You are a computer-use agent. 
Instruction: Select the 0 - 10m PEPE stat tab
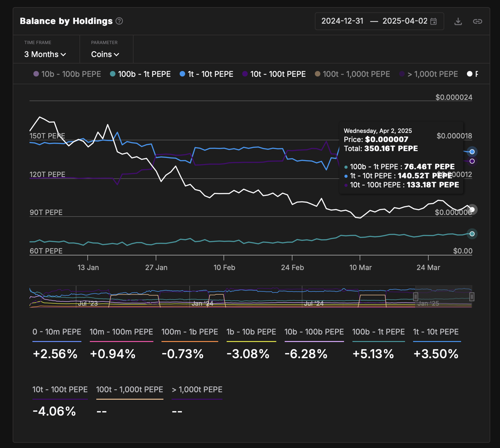(x=57, y=332)
